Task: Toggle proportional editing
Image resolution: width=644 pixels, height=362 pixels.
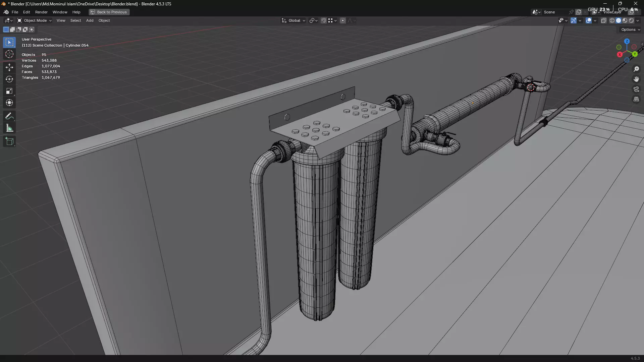Action: tap(343, 20)
